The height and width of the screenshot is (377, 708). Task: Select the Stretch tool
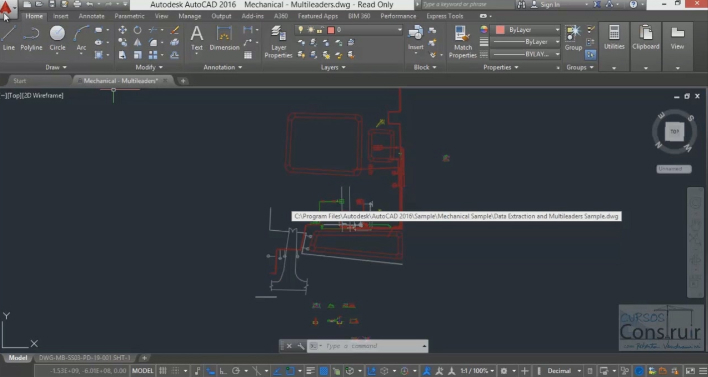pos(122,55)
